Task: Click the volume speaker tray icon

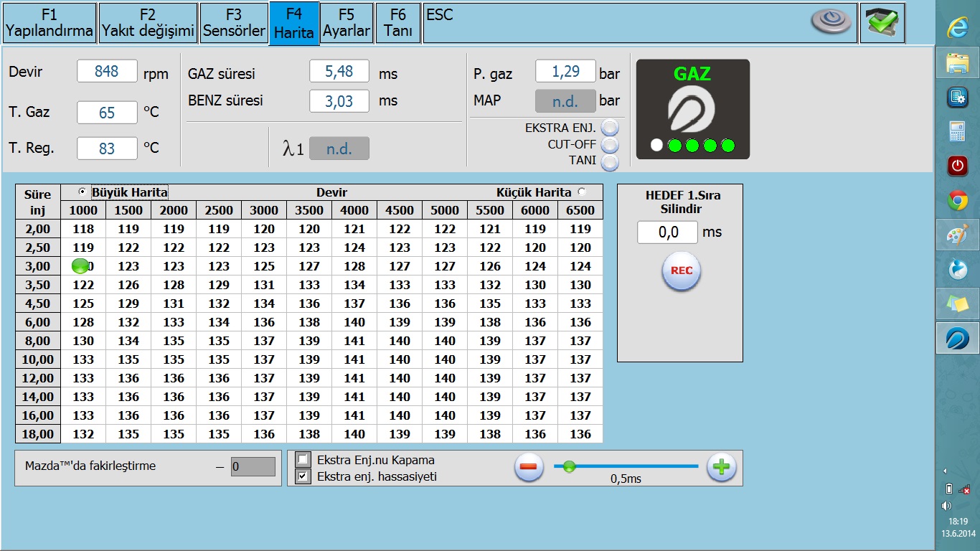Action: 948,505
